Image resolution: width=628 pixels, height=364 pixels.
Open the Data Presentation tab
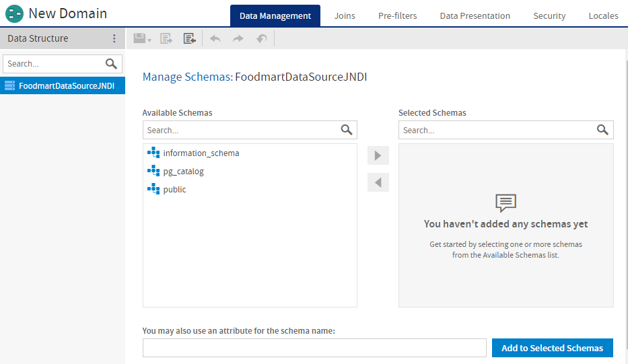pos(475,15)
